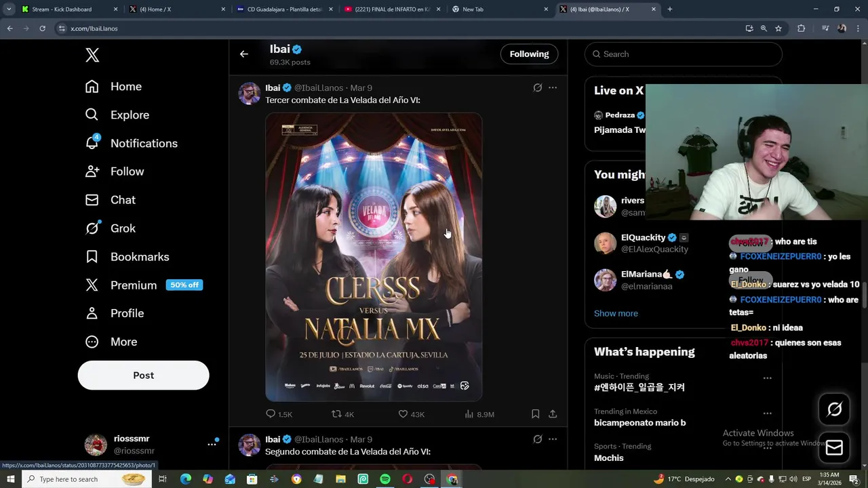868x488 pixels.
Task: Open the Mochis trending topic
Action: pos(608,458)
